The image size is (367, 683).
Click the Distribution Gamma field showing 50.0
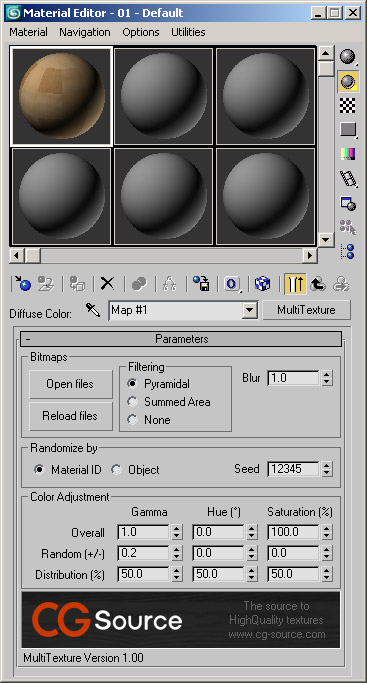pyautogui.click(x=144, y=574)
